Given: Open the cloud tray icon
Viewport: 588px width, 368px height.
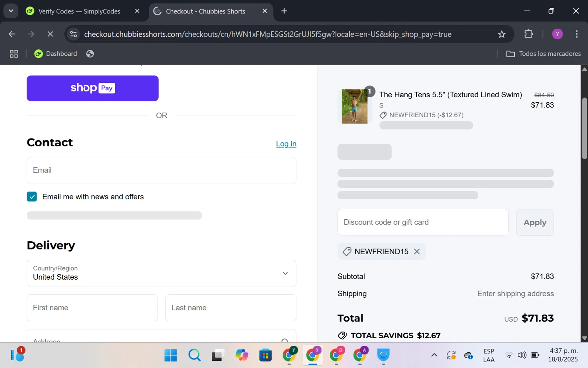Looking at the screenshot, I should click(x=468, y=355).
